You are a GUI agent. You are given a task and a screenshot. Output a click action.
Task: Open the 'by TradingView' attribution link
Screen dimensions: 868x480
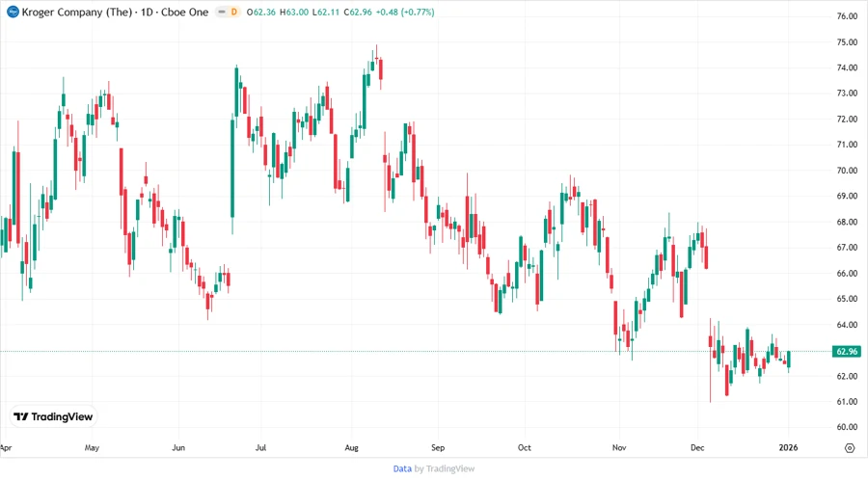445,469
